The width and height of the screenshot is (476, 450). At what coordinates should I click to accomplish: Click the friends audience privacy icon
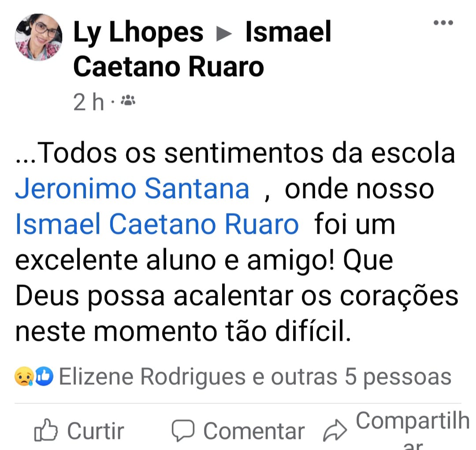[x=128, y=100]
